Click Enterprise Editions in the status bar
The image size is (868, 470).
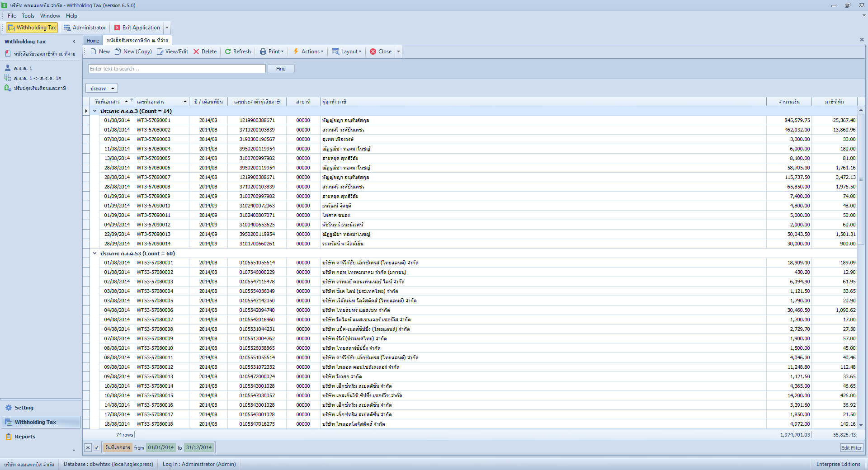(x=838, y=464)
